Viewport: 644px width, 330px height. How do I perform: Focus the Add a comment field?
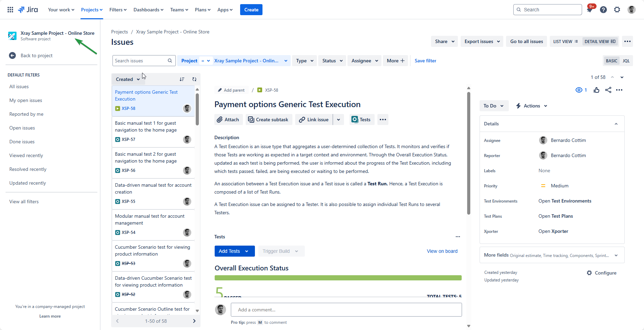[346, 310]
